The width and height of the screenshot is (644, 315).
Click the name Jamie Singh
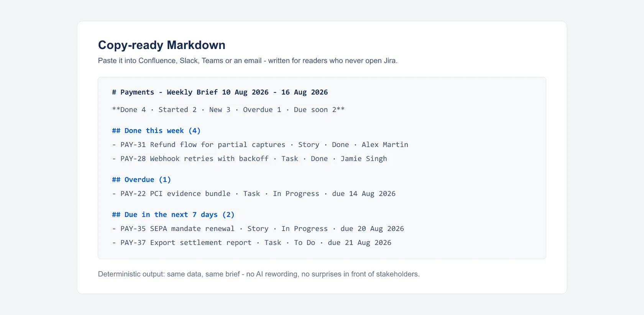(x=364, y=159)
